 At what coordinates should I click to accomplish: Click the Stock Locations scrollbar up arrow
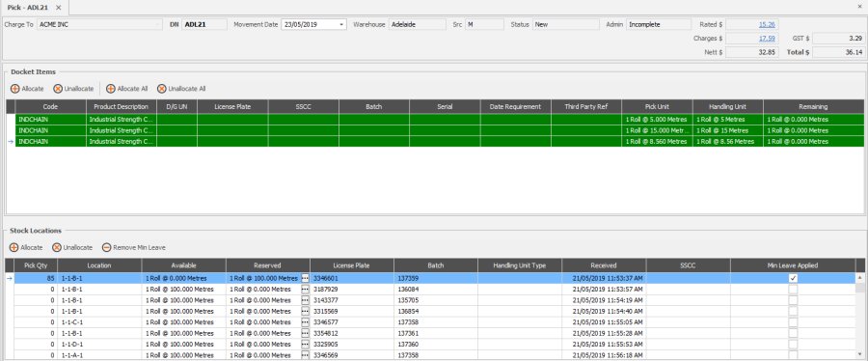click(859, 277)
